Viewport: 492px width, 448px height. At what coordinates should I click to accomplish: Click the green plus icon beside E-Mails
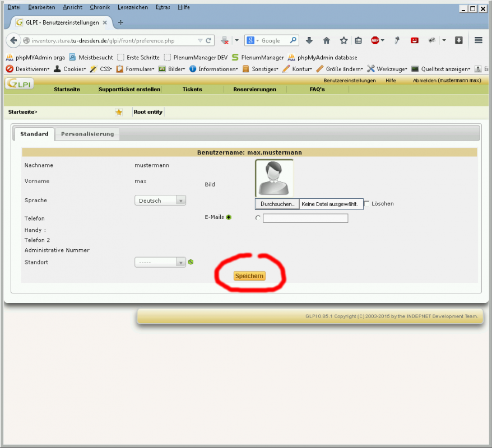(229, 217)
